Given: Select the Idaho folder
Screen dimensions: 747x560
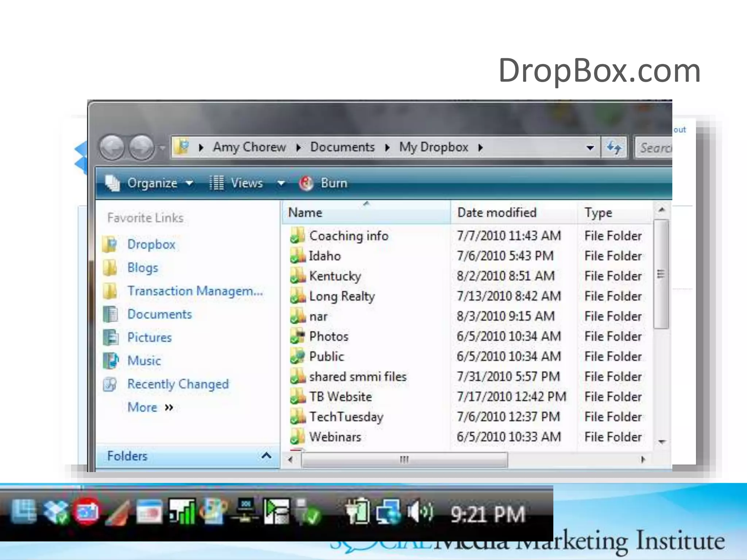Looking at the screenshot, I should point(325,256).
